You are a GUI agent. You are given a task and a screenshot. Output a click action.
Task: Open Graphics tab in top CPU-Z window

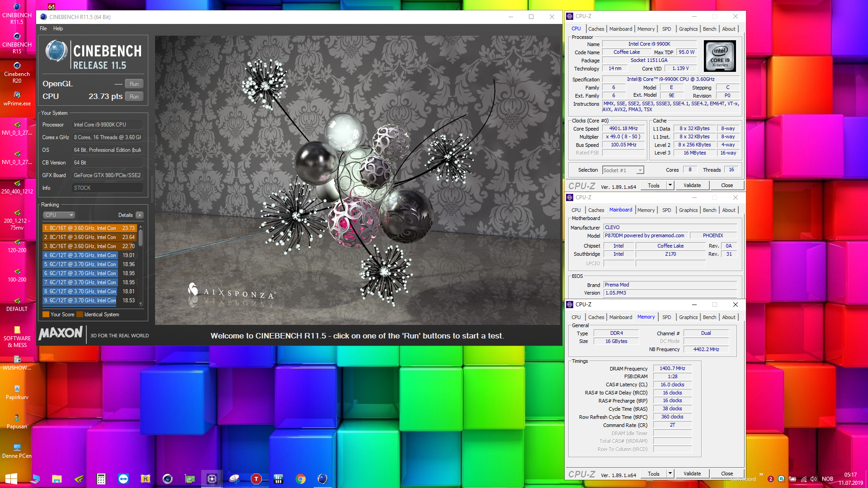[688, 29]
